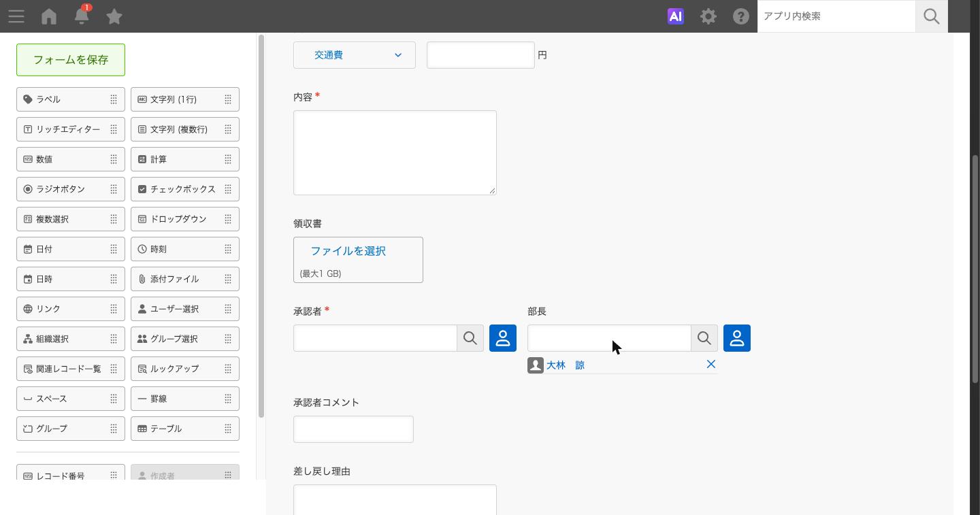Save the form with フォームを保存
Image resolution: width=980 pixels, height=515 pixels.
point(71,60)
